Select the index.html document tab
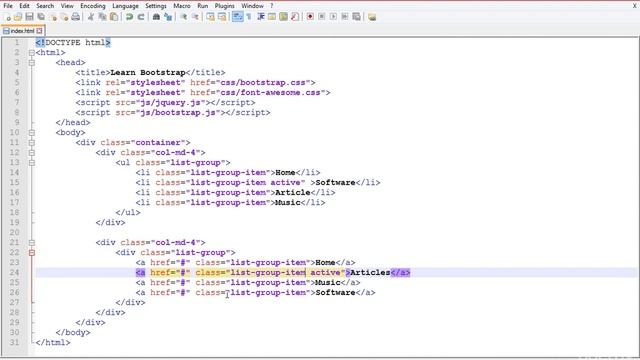Image resolution: width=640 pixels, height=360 pixels. (x=22, y=31)
